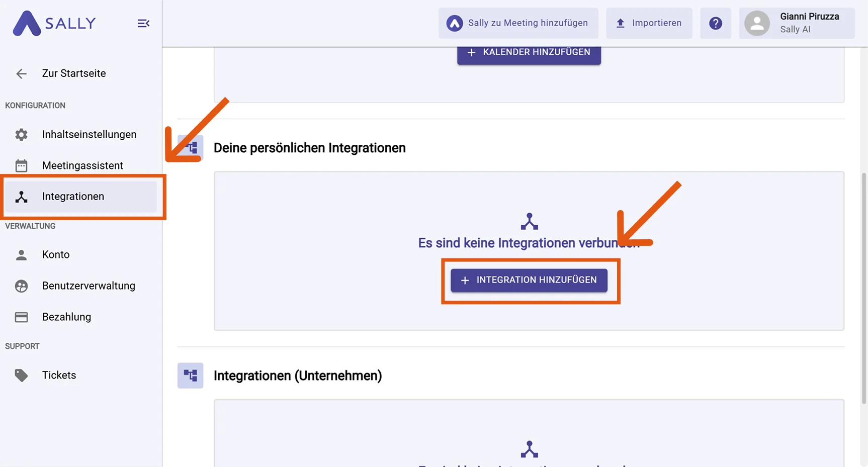The width and height of the screenshot is (868, 467).
Task: Open Tickets support page
Action: tap(59, 375)
